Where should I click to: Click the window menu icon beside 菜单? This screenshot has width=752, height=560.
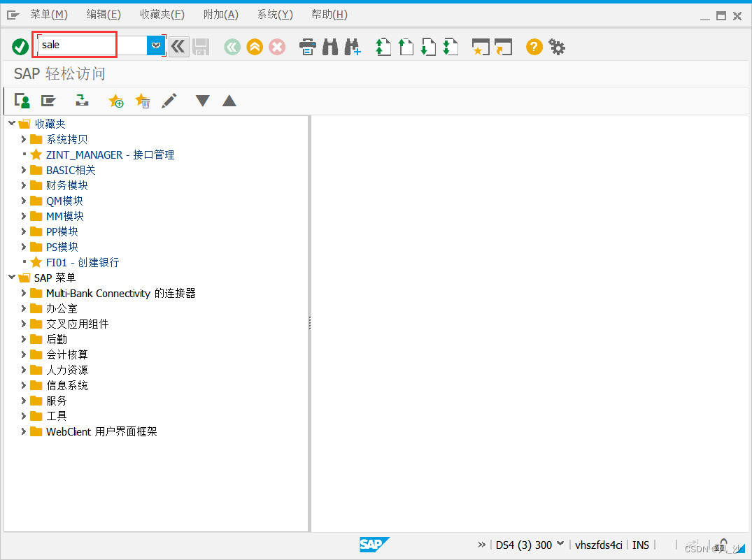pos(13,15)
